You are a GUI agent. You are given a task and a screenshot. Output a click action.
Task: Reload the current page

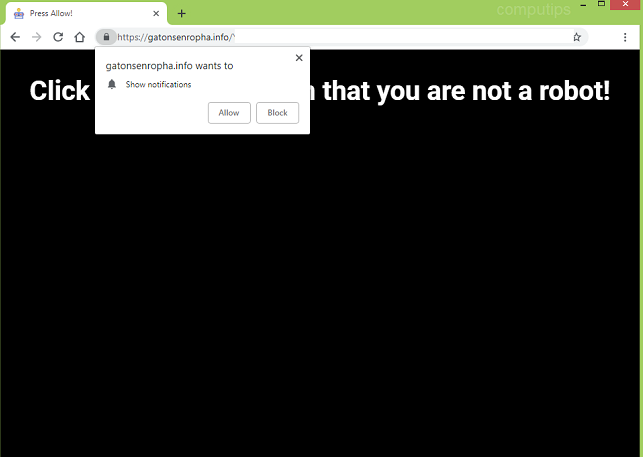58,37
